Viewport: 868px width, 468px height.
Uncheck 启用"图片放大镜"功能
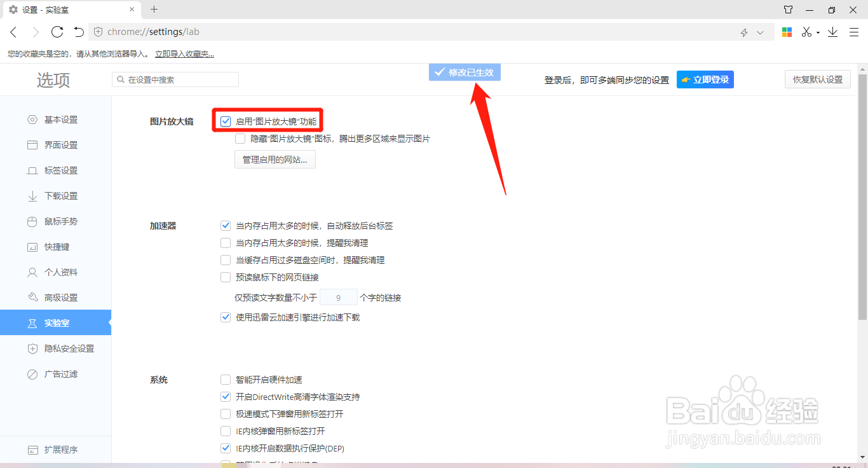click(226, 120)
